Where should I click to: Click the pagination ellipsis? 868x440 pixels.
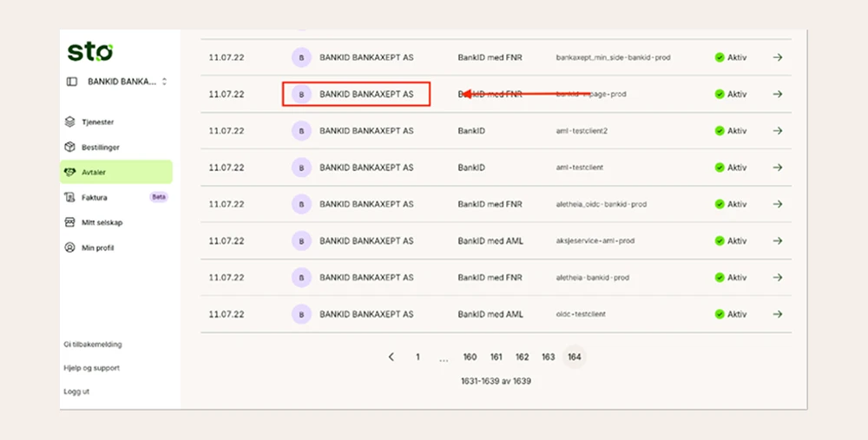pyautogui.click(x=444, y=358)
